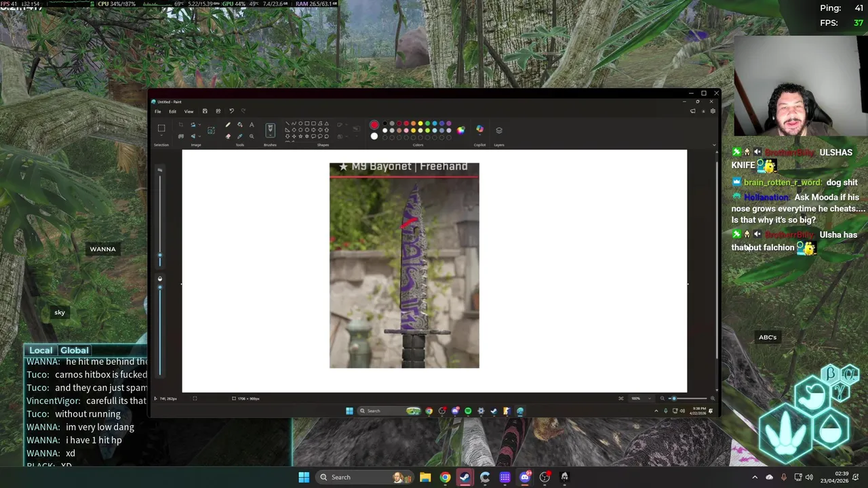This screenshot has width=868, height=488.
Task: Open File Explorer from taskbar
Action: click(425, 477)
